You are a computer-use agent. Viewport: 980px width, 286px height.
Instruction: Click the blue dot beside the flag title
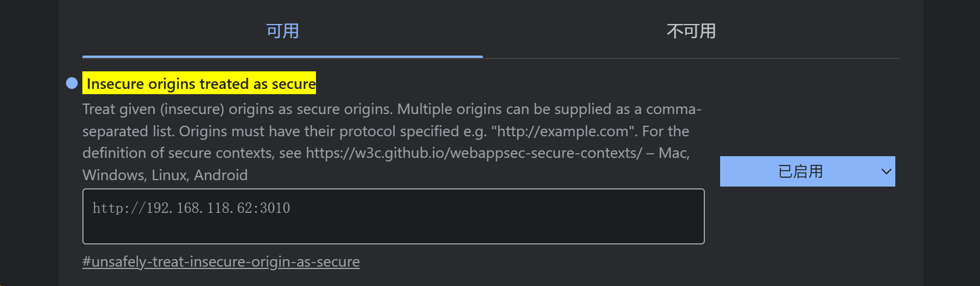tap(72, 83)
